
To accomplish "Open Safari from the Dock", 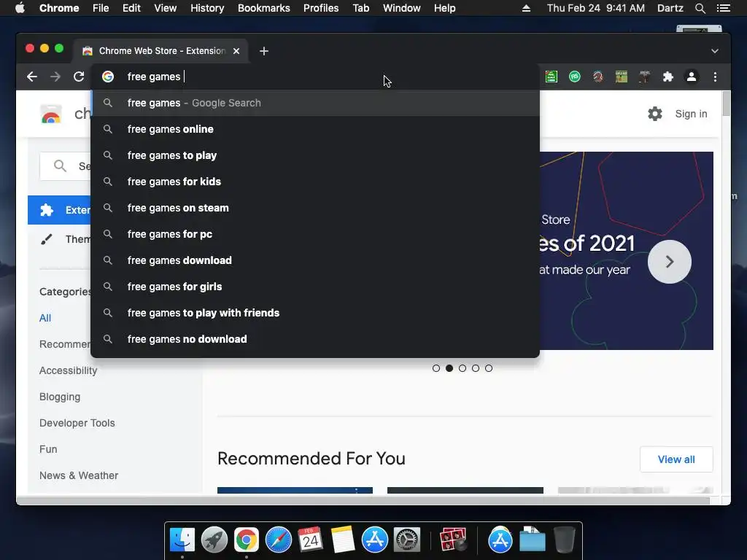I will [x=278, y=540].
